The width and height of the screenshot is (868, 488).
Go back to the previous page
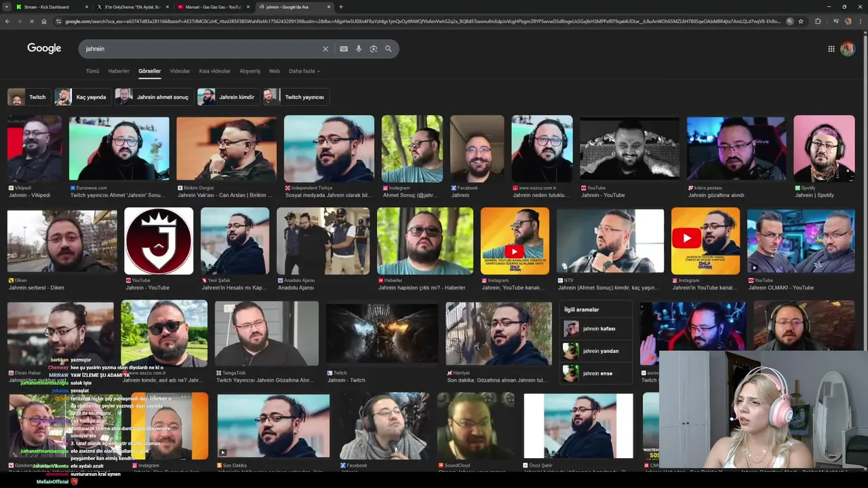tap(7, 21)
